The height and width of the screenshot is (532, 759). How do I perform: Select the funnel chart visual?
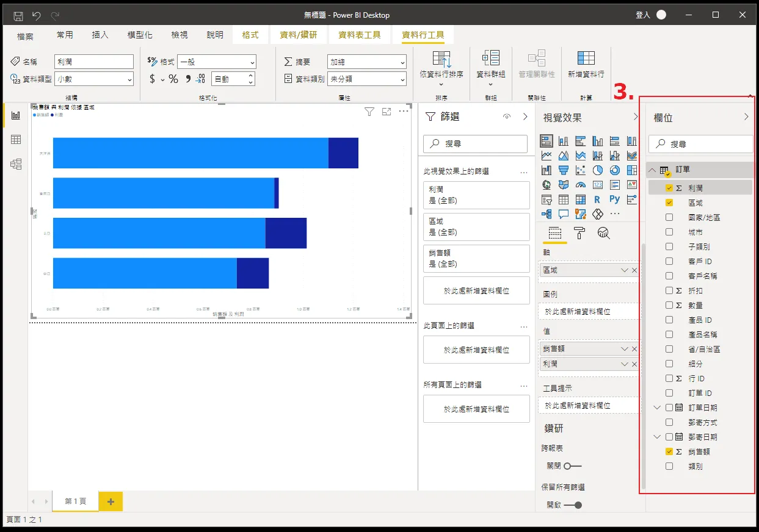[x=564, y=170]
